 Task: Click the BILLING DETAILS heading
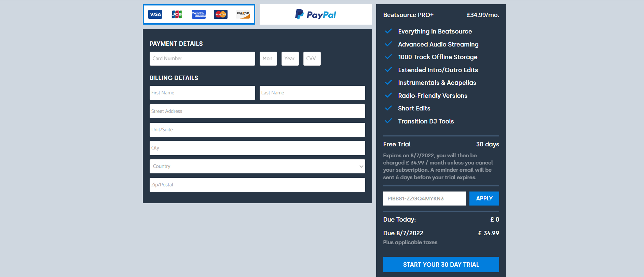point(174,78)
